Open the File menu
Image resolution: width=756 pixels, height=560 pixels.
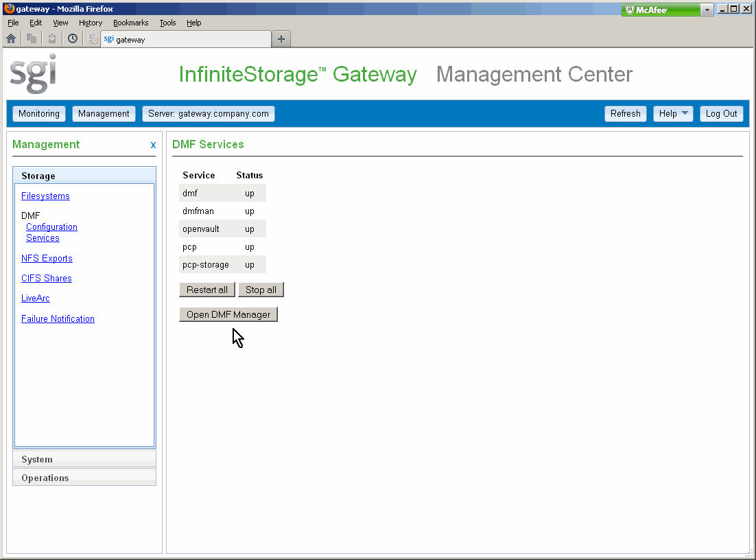pos(13,23)
